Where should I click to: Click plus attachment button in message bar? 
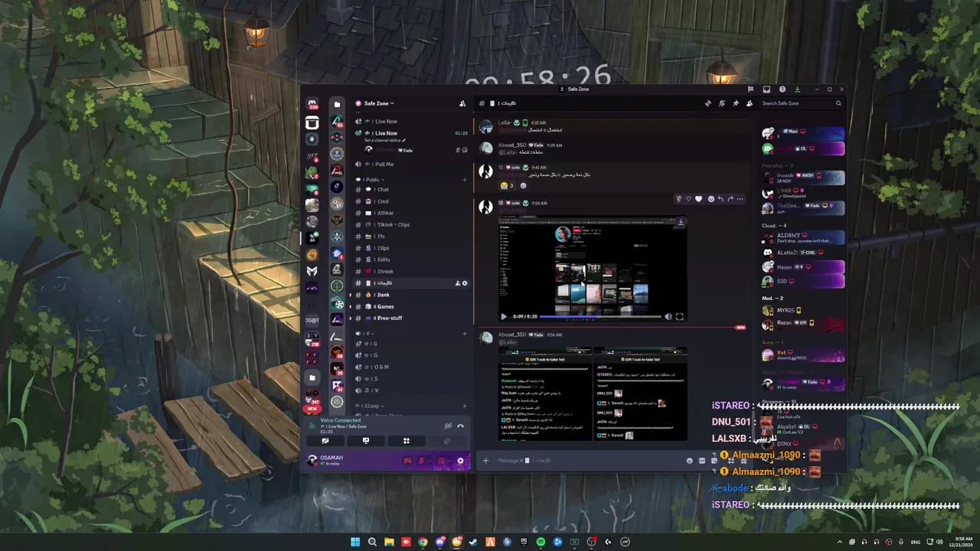pos(485,461)
